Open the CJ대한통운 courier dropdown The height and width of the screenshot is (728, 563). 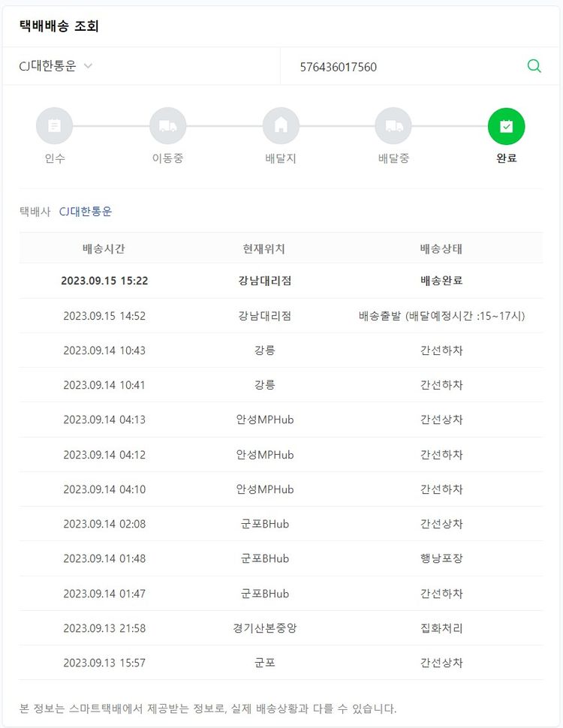coord(56,66)
